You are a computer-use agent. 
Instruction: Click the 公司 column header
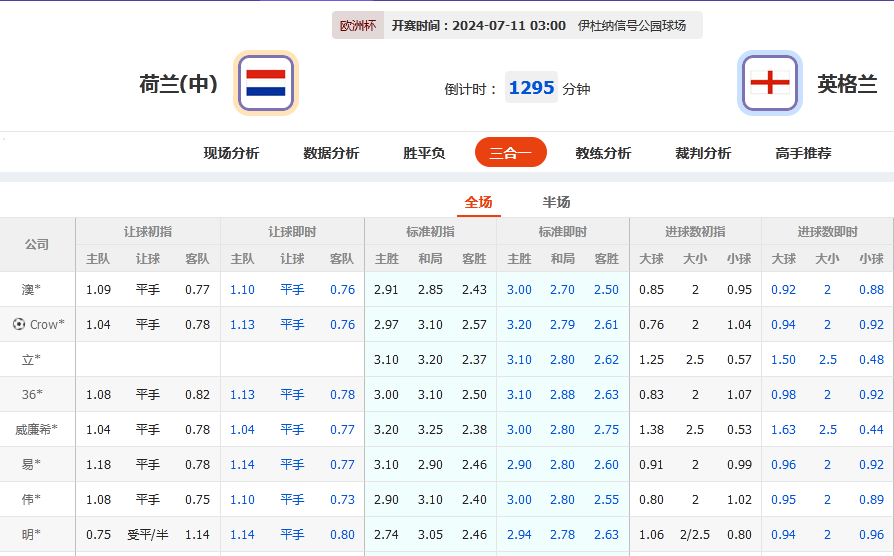pyautogui.click(x=37, y=245)
